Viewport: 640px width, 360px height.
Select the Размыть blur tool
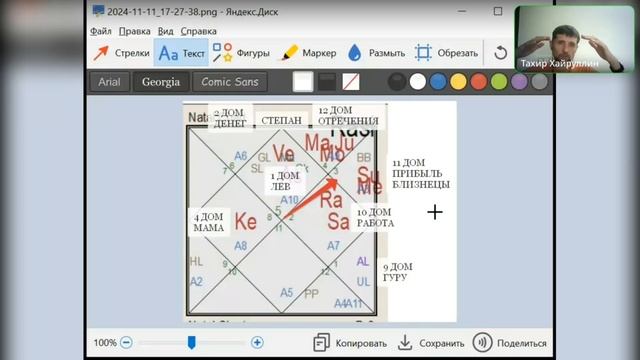pos(376,53)
